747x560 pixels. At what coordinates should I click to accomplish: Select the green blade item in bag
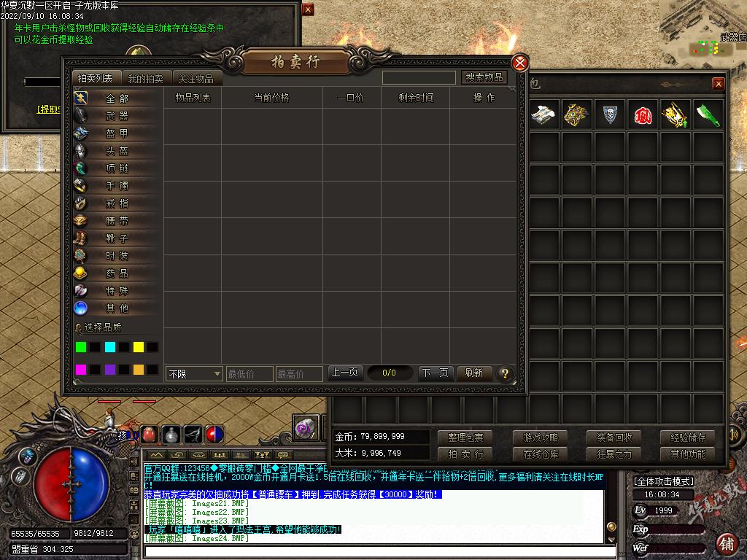pyautogui.click(x=708, y=114)
